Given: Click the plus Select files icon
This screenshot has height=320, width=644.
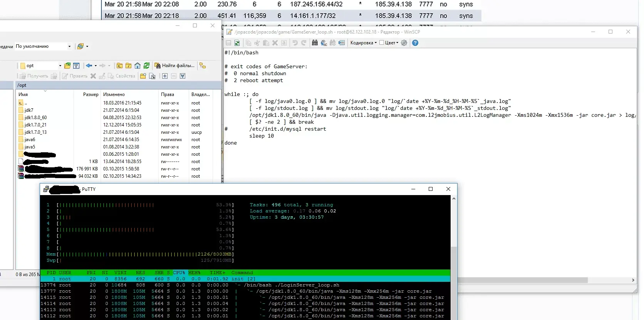Looking at the screenshot, I should (165, 76).
